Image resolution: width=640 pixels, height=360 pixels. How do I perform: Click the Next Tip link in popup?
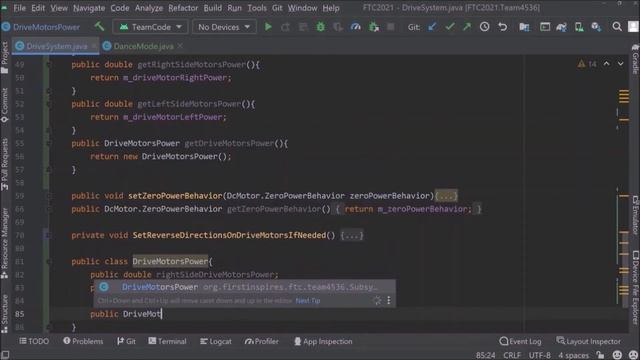(x=308, y=301)
